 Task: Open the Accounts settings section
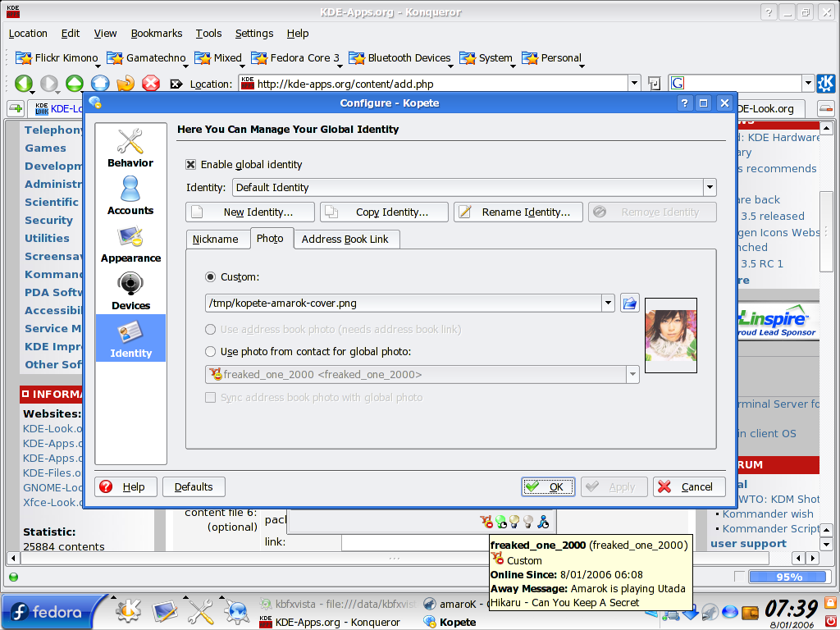pos(130,195)
